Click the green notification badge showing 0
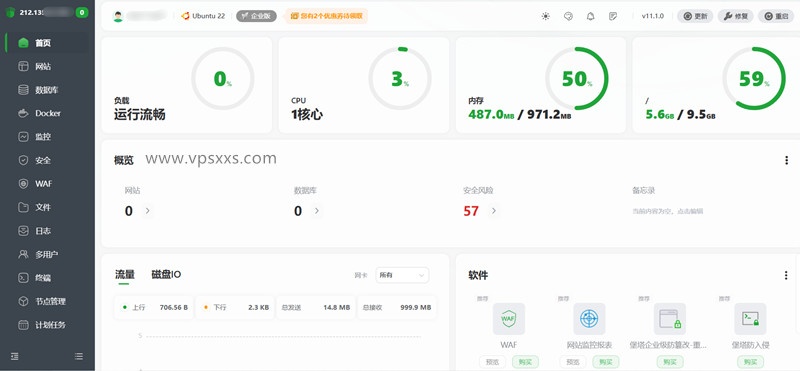800x371 pixels. coord(82,13)
